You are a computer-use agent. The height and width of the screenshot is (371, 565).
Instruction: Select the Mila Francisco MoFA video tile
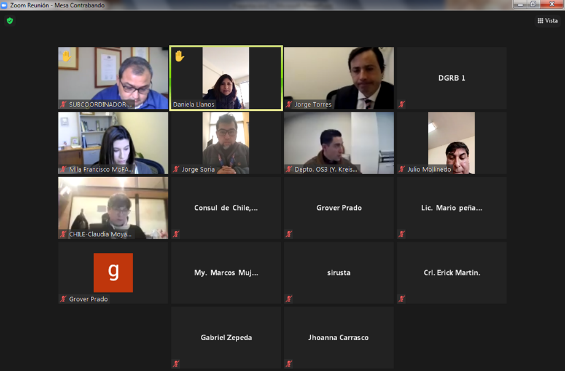113,143
